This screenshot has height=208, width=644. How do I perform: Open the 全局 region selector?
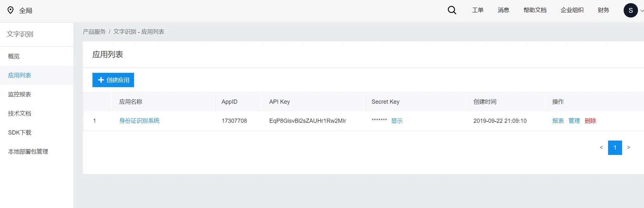tap(26, 10)
